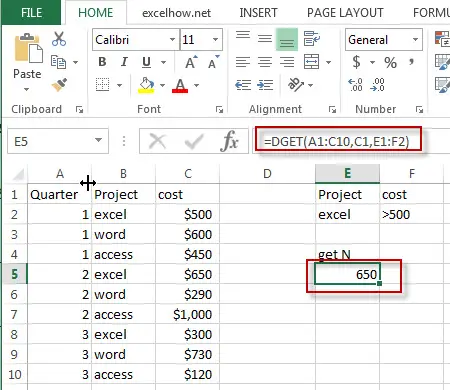Image resolution: width=450 pixels, height=390 pixels.
Task: Toggle Underline formatting
Action: click(146, 62)
